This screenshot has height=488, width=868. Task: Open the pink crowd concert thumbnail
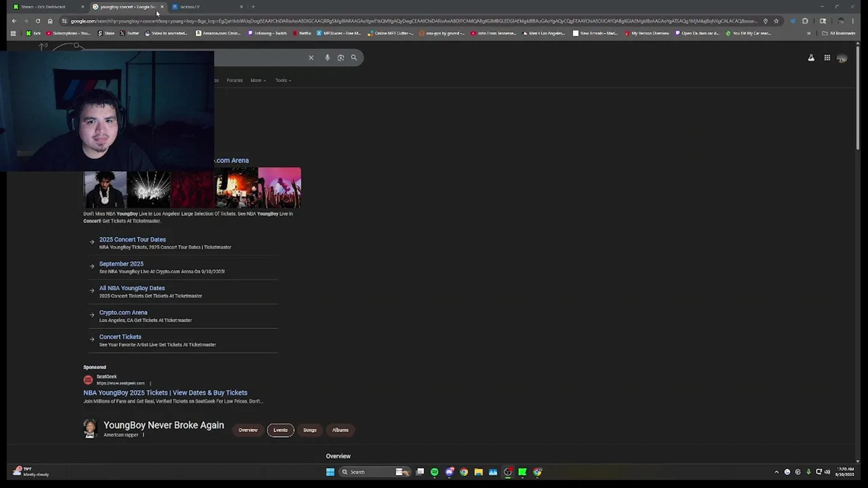tap(279, 188)
